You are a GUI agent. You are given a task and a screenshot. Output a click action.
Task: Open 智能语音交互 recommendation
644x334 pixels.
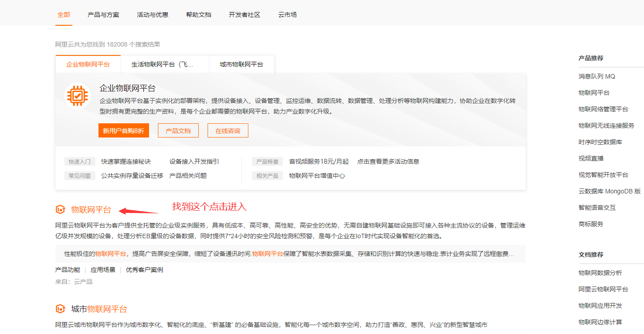pos(597,208)
